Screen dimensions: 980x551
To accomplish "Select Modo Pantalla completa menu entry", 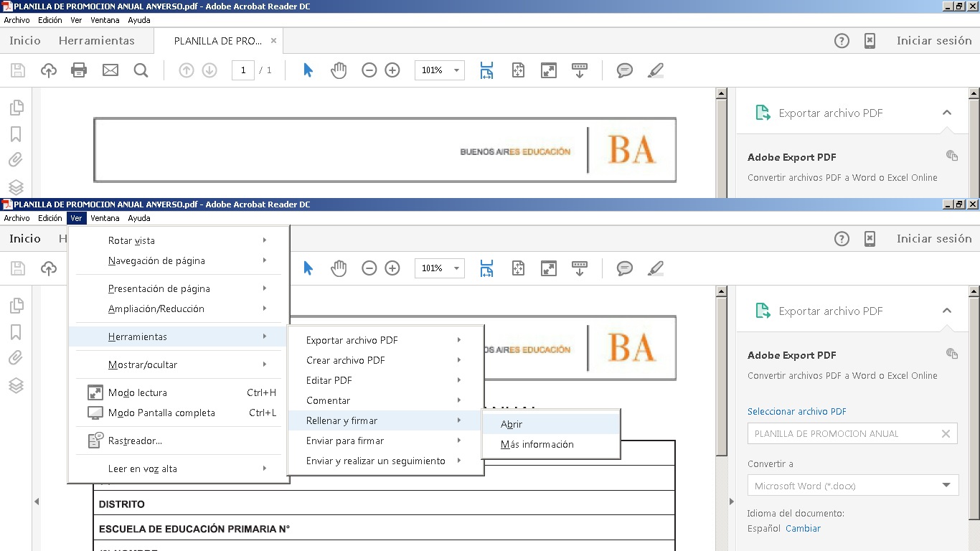I will point(161,413).
